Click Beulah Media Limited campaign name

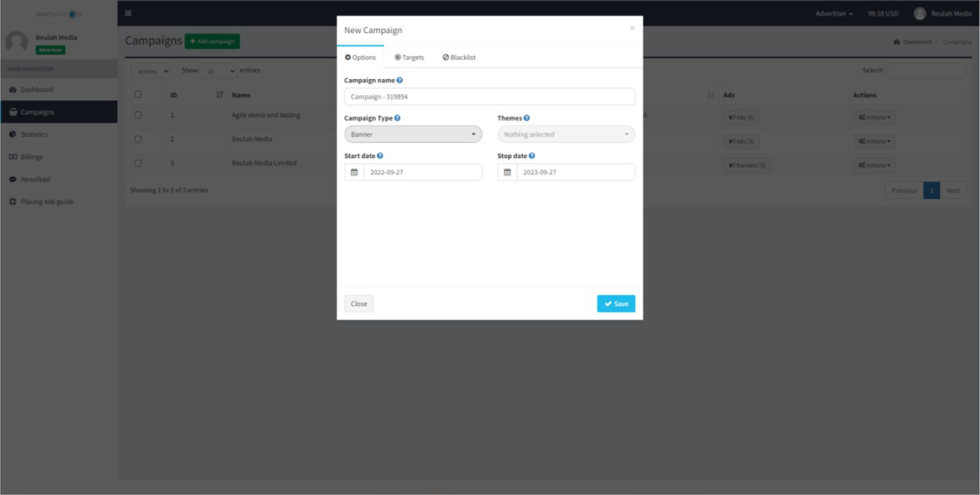264,163
